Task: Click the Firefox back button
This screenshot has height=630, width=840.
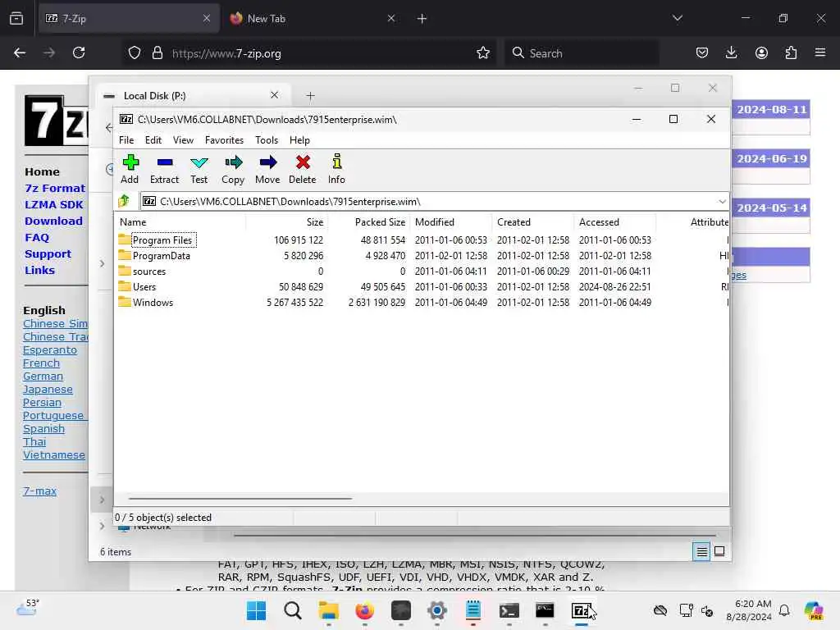Action: point(20,52)
